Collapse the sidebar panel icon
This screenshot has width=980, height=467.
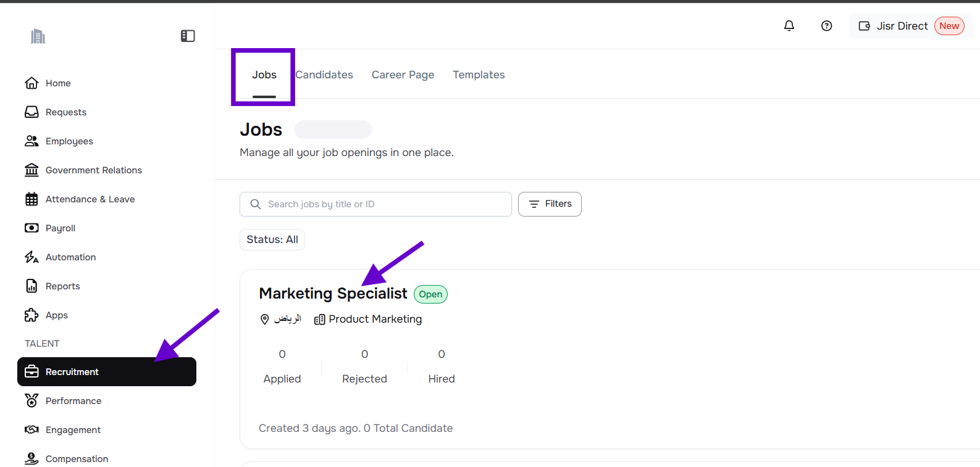[188, 36]
